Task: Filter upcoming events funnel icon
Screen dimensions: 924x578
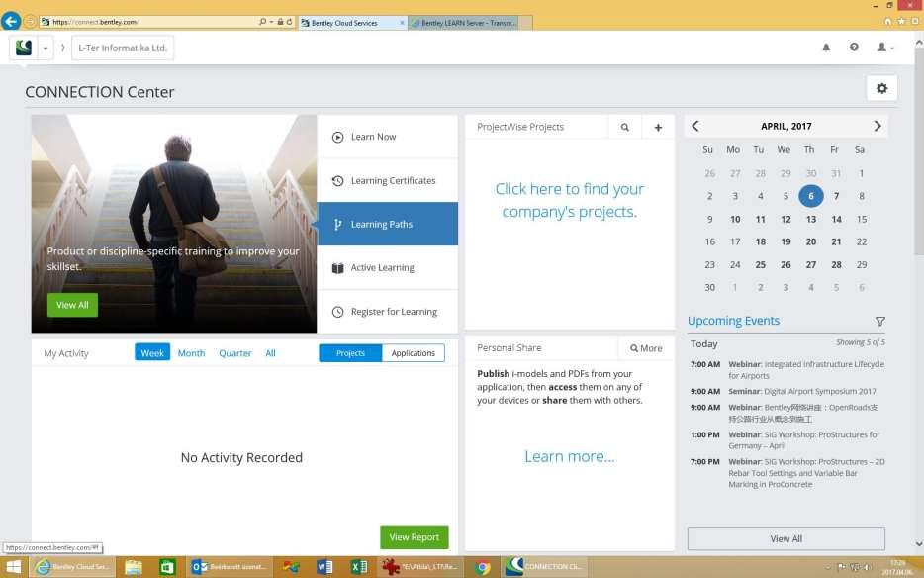Action: [879, 322]
